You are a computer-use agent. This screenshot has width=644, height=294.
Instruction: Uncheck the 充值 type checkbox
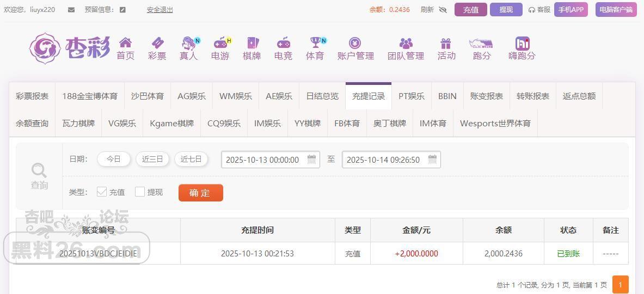102,192
